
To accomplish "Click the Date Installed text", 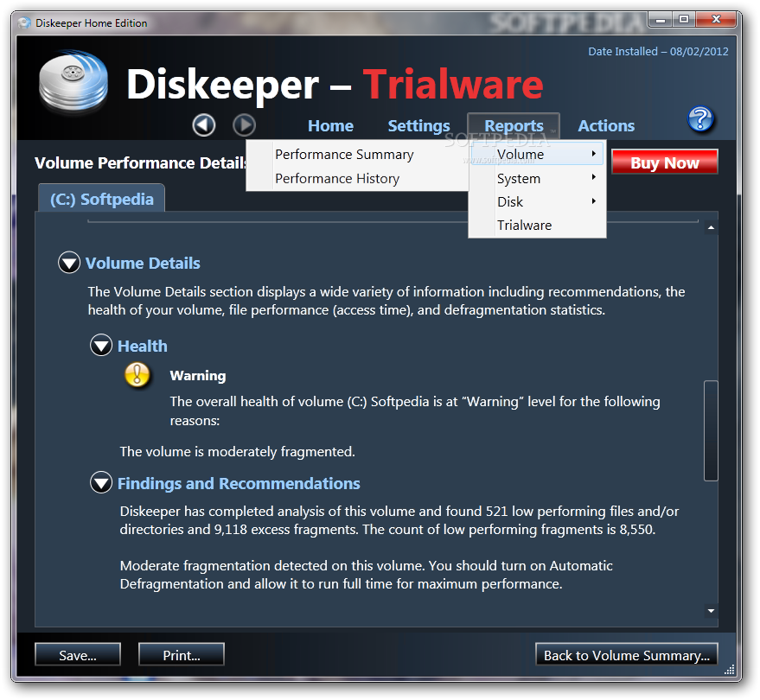I will [x=658, y=51].
